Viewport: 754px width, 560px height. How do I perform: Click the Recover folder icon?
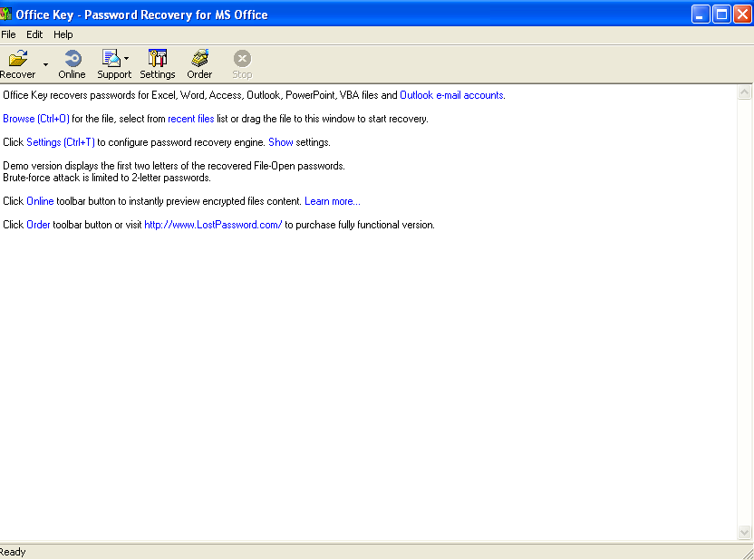(x=18, y=59)
